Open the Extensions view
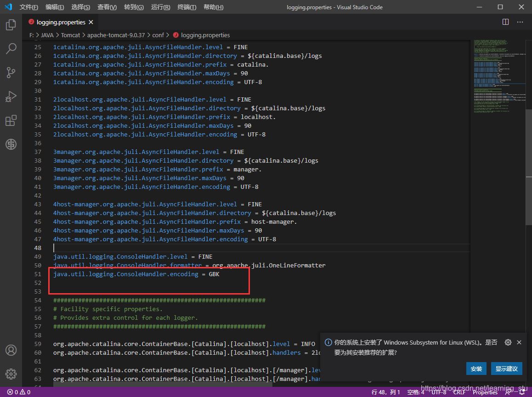This screenshot has width=532, height=397. [11, 121]
